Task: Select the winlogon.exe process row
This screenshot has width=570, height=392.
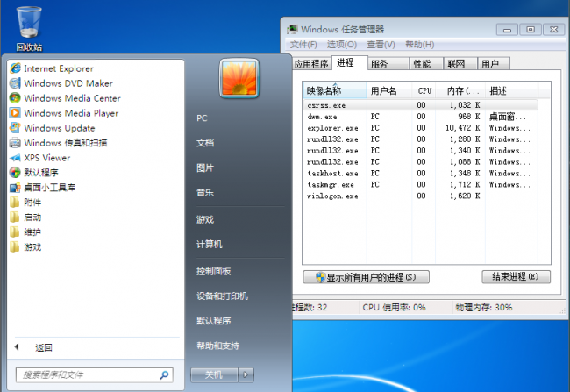Action: click(x=421, y=196)
